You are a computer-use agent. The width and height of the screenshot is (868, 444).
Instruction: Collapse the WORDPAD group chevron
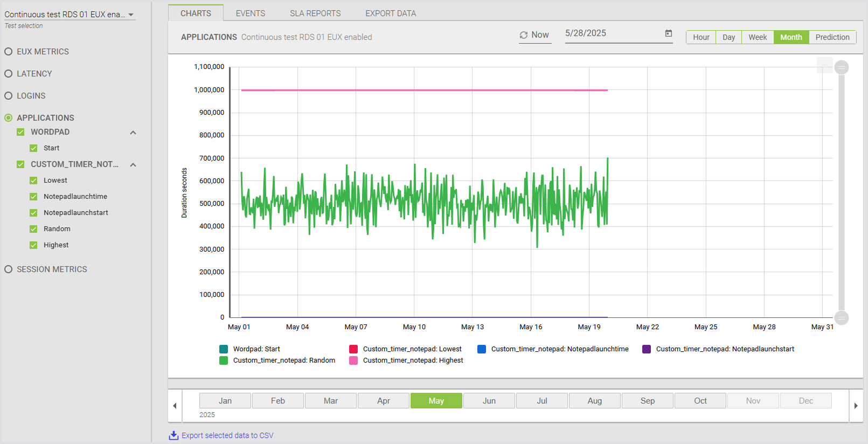[133, 133]
